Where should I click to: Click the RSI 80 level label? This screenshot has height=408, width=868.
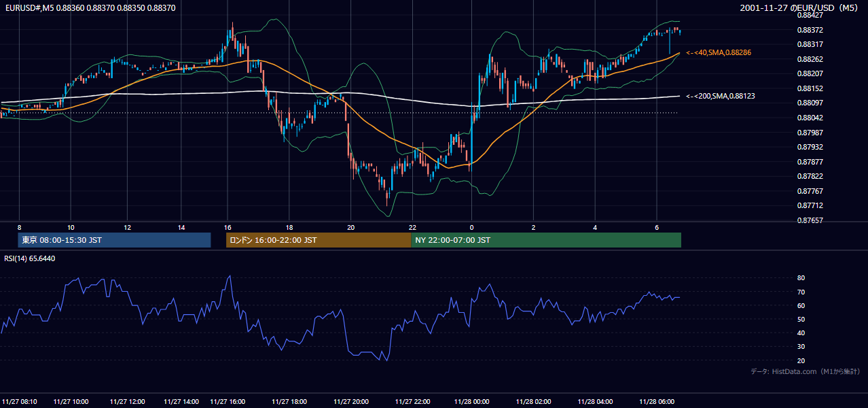801,278
